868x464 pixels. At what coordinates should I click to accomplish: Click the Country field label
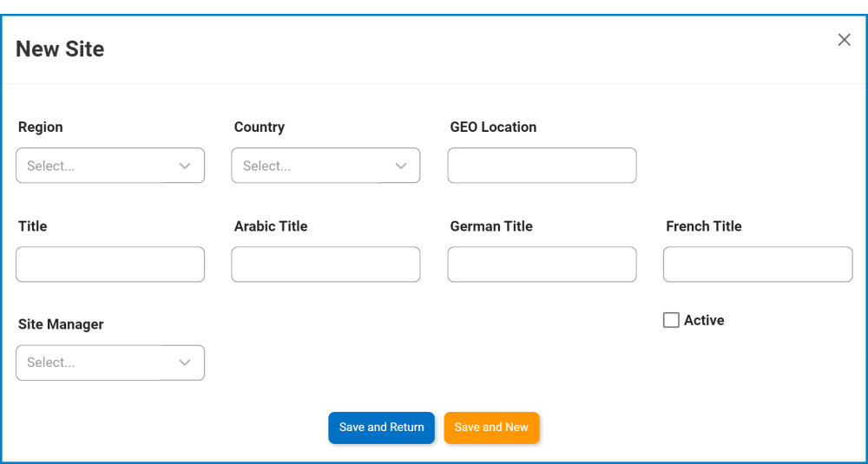point(260,127)
